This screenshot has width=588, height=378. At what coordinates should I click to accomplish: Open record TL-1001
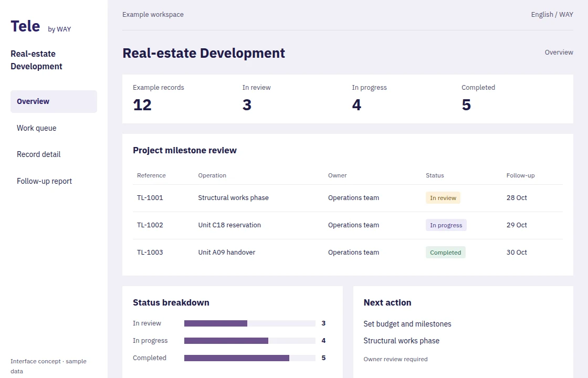(150, 197)
